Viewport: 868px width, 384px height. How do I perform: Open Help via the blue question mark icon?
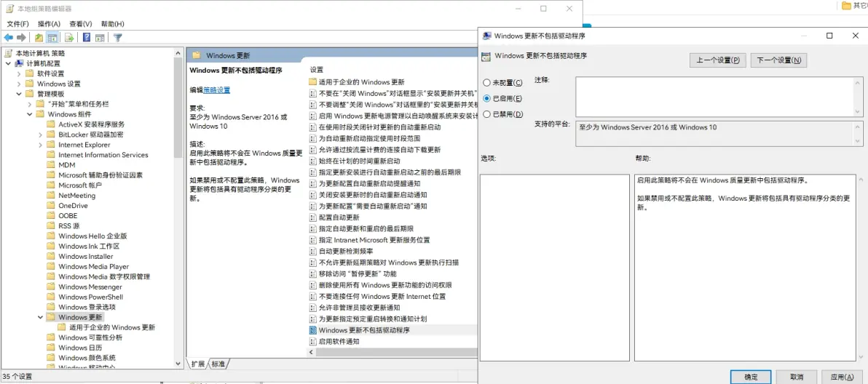click(x=87, y=38)
